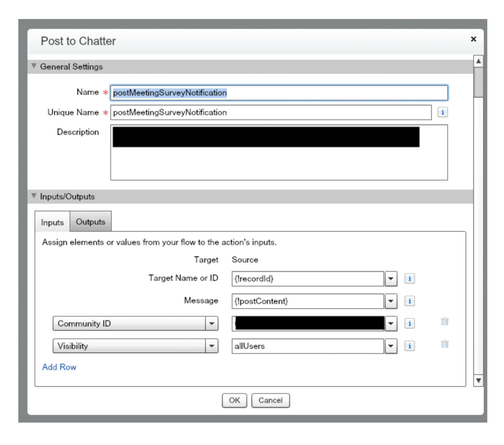Click the OK button

point(234,400)
